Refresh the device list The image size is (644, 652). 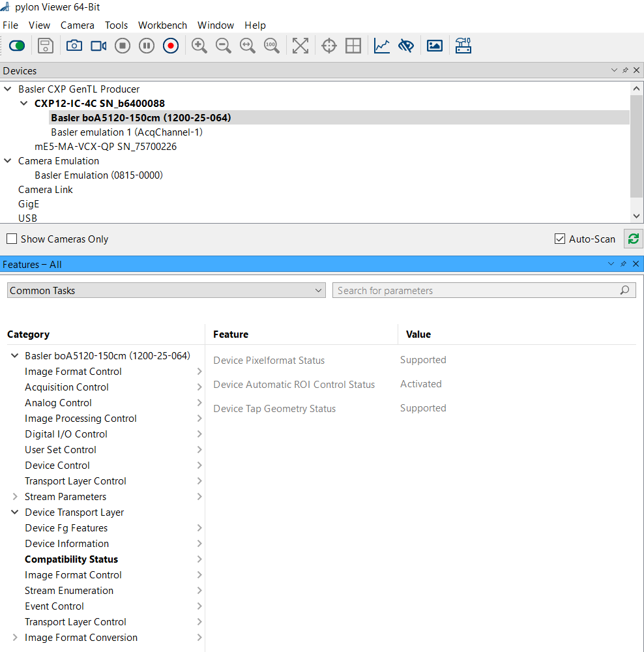pos(633,239)
